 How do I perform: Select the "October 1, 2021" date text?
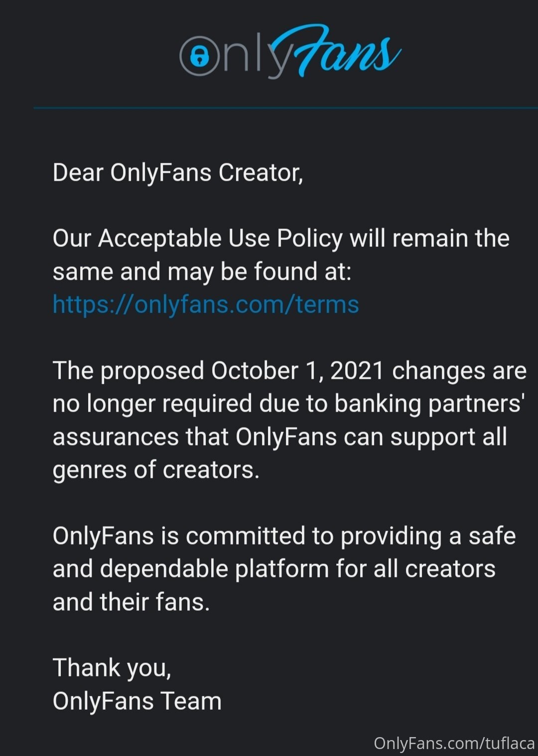297,371
